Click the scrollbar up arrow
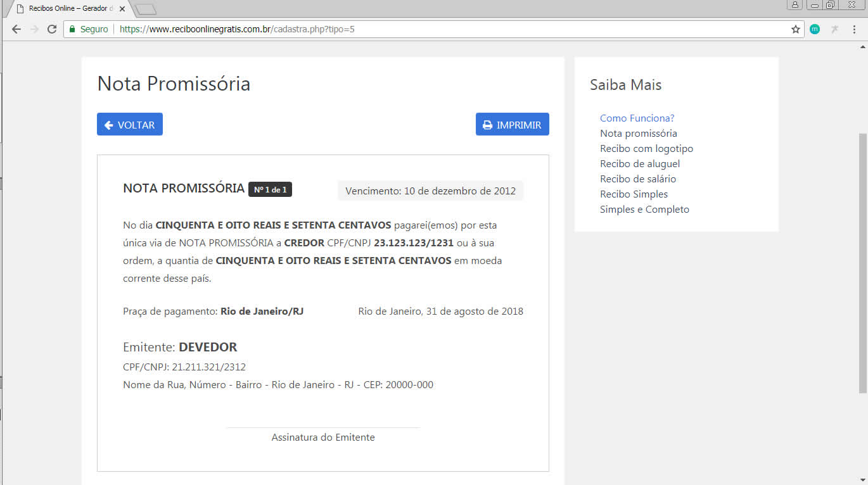The height and width of the screenshot is (485, 868). (x=862, y=46)
